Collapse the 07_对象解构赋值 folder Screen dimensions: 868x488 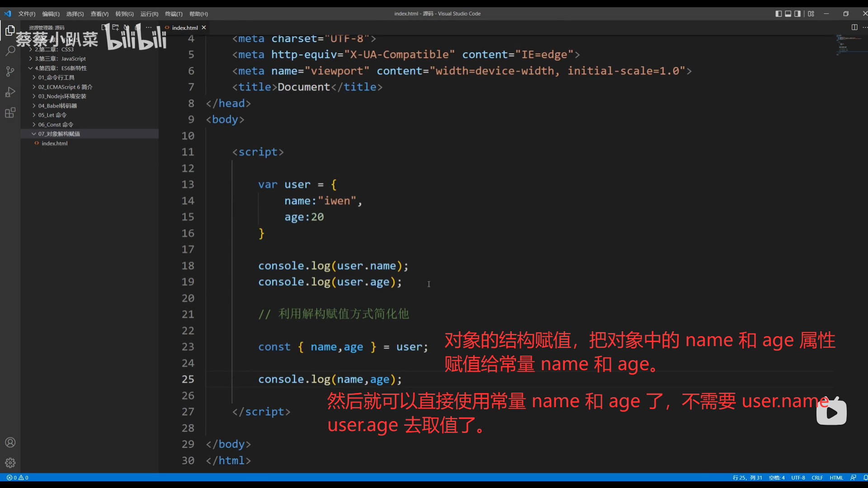click(x=59, y=134)
